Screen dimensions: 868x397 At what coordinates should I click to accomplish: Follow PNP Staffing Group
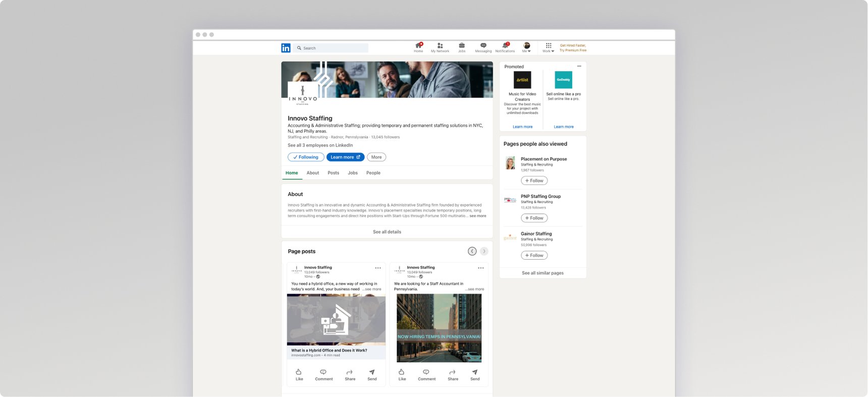[534, 218]
